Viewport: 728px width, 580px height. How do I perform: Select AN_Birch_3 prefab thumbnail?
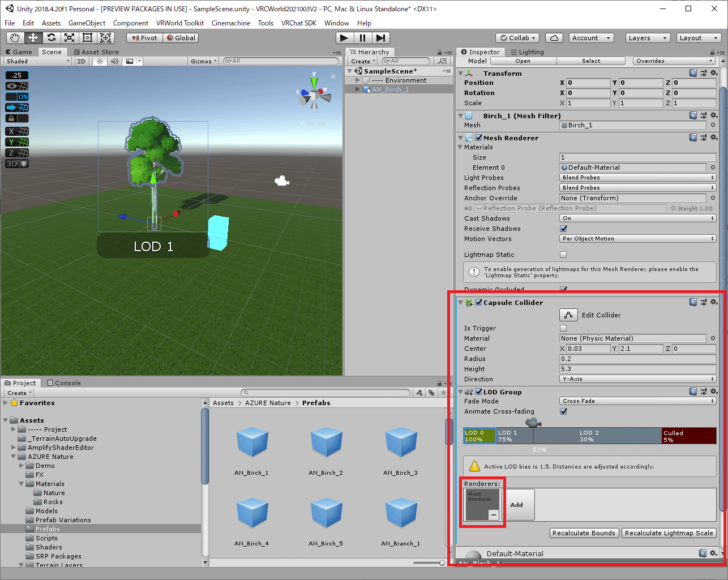[x=401, y=442]
